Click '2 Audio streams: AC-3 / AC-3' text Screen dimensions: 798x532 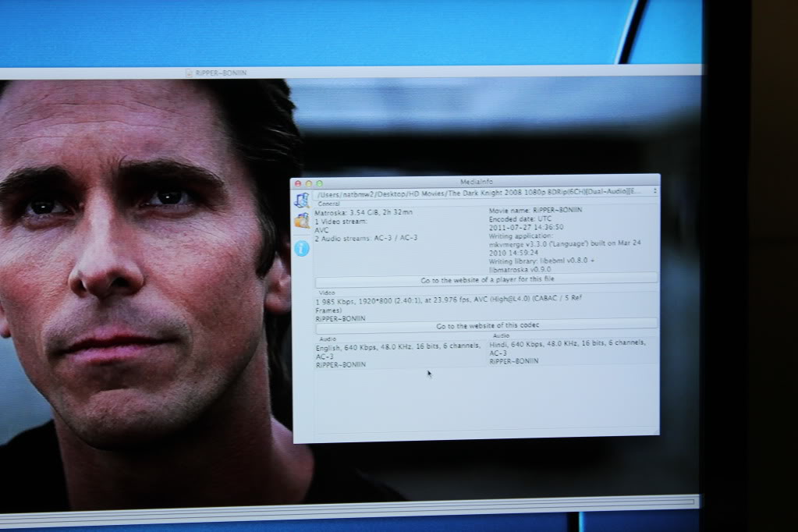[x=366, y=238]
